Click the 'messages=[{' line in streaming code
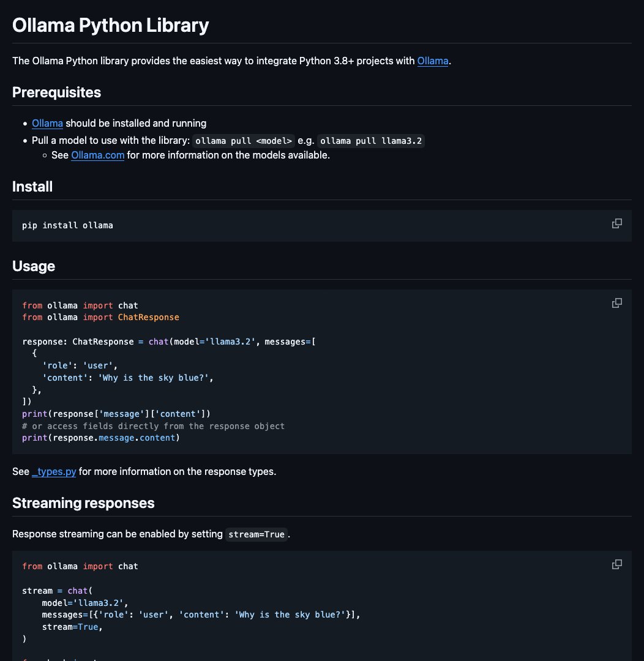Viewport: 644px width, 661px height. (201, 615)
